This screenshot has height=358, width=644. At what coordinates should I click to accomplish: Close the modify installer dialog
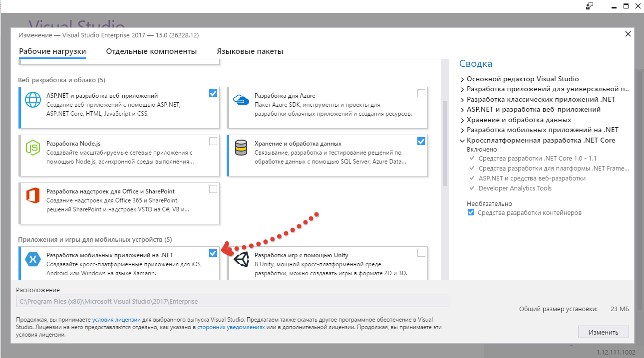628,34
